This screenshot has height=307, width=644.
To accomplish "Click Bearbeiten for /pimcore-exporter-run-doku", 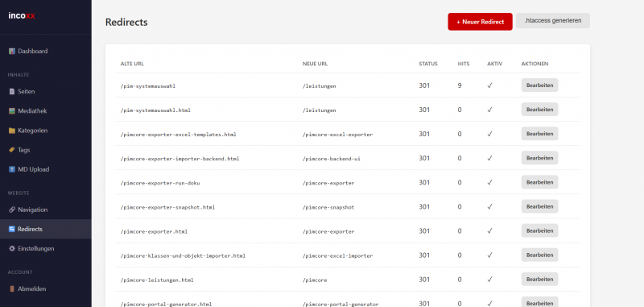I will [539, 182].
